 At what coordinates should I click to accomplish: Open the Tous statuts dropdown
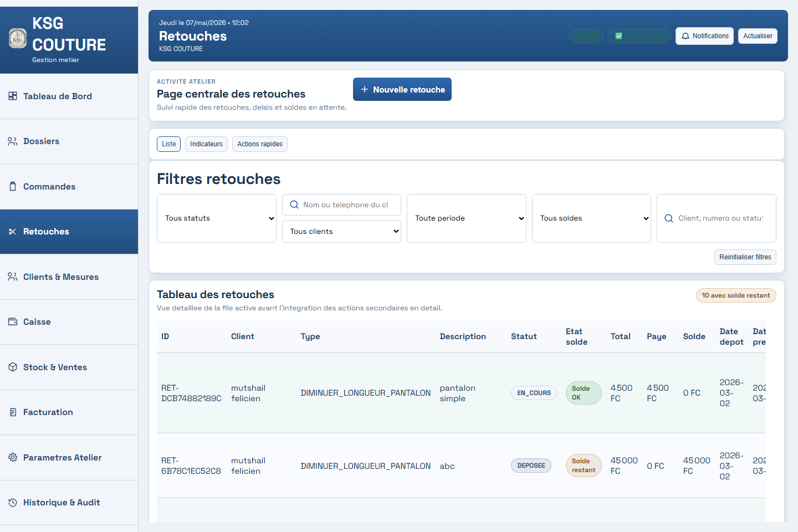click(217, 218)
